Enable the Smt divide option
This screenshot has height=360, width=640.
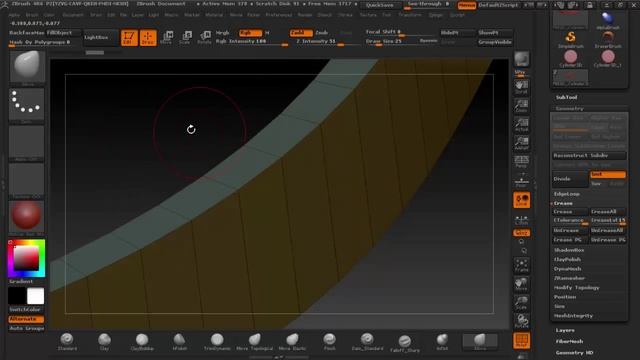point(608,174)
